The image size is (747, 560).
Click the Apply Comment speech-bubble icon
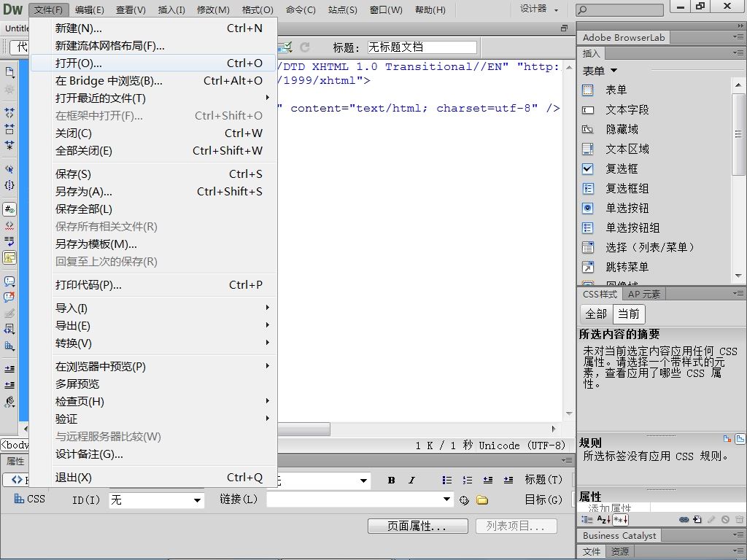click(x=9, y=281)
